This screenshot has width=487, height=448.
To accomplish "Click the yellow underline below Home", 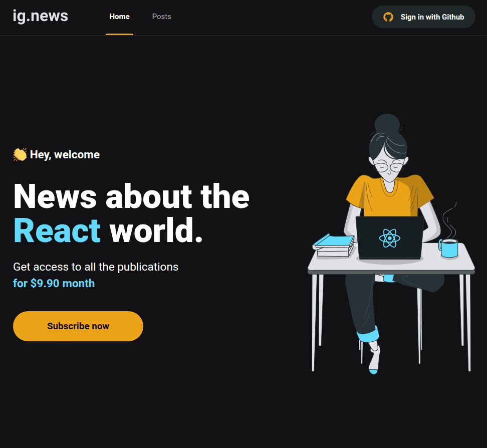I will 119,34.
